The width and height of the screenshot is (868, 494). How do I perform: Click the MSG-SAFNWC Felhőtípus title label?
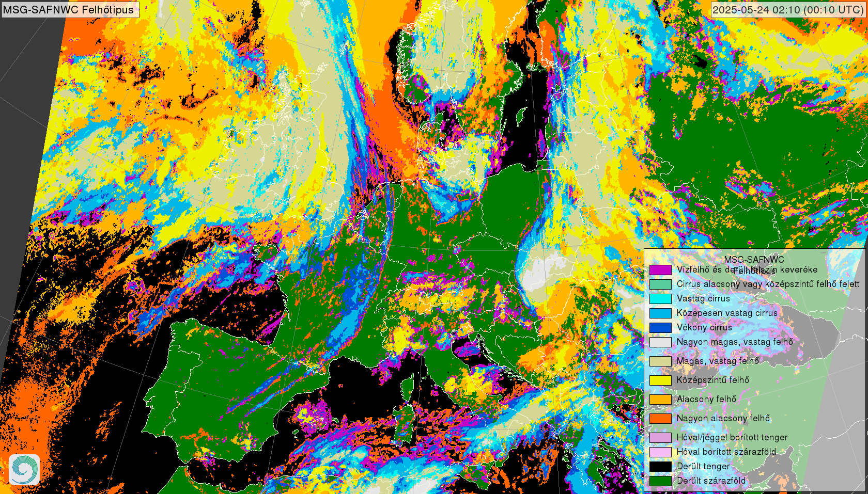[70, 9]
